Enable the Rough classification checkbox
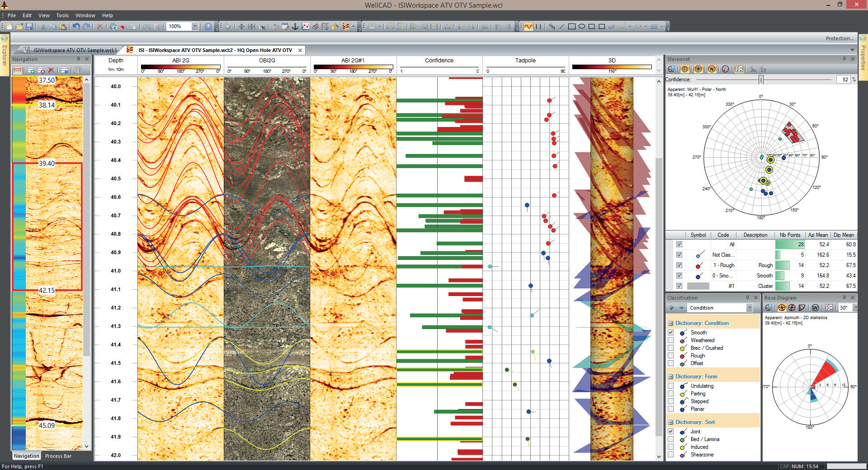This screenshot has height=470, width=868. point(671,356)
